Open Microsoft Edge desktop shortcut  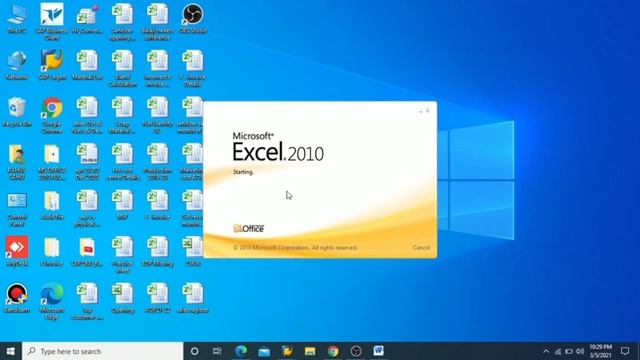[x=52, y=302]
